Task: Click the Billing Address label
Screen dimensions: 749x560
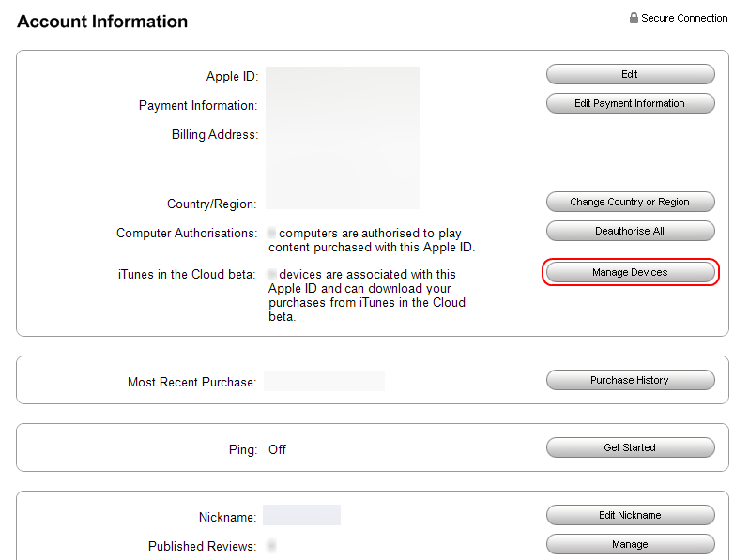Action: [x=214, y=134]
